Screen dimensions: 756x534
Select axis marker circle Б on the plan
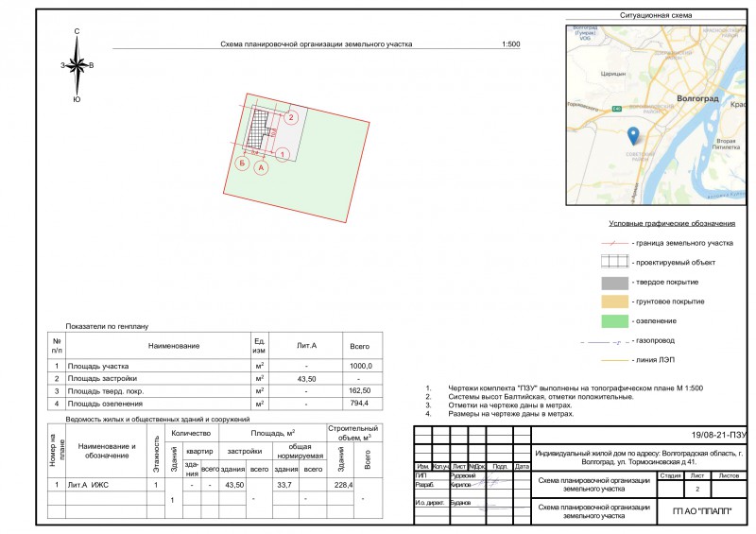coord(242,164)
